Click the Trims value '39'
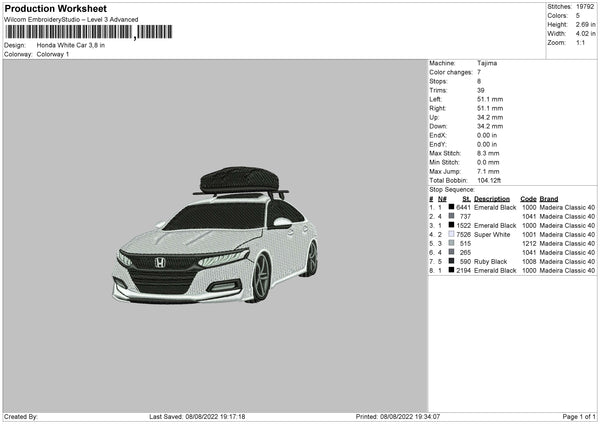The image size is (600, 424). 481,90
